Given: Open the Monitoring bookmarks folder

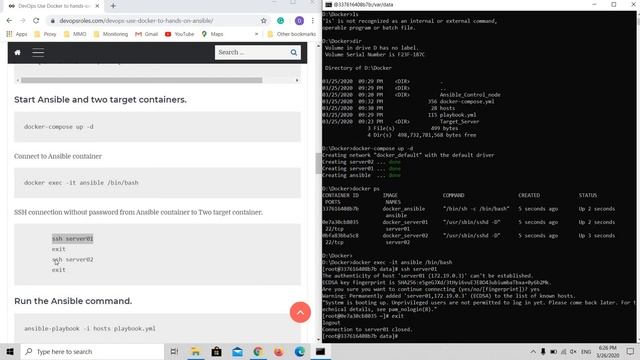Looking at the screenshot, I should click(x=111, y=34).
